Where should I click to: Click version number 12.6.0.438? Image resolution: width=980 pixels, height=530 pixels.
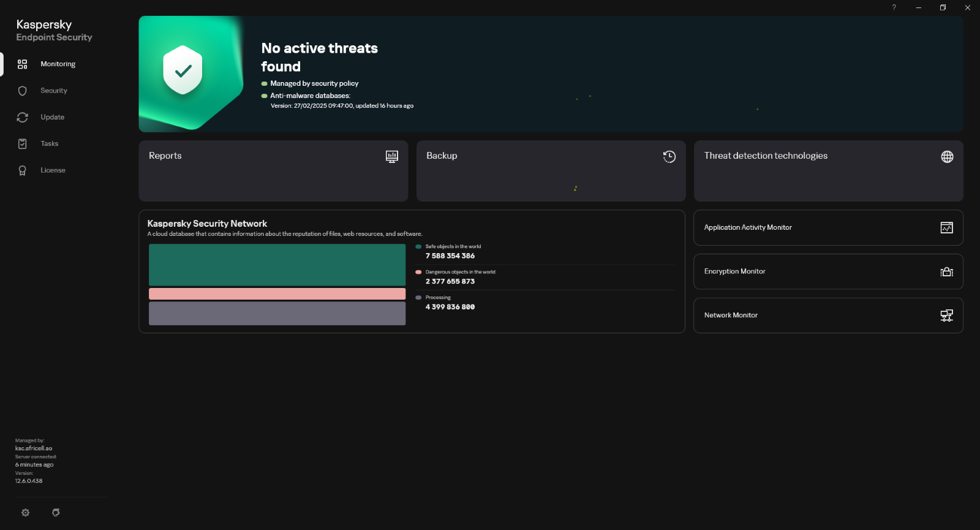tap(29, 481)
